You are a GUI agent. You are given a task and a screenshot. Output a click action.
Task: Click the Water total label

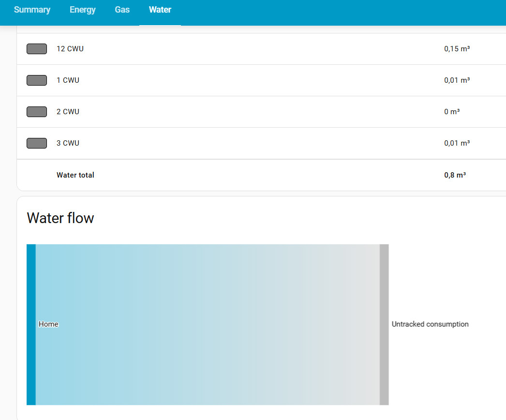coord(75,175)
